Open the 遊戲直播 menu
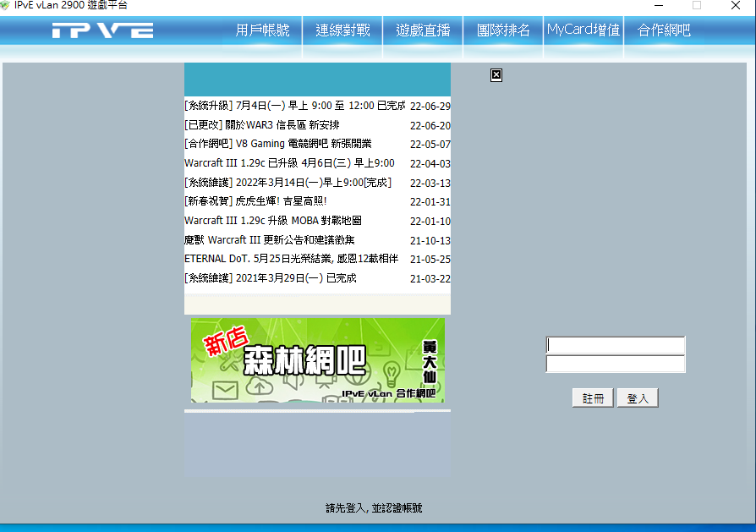The image size is (756, 532). point(423,30)
